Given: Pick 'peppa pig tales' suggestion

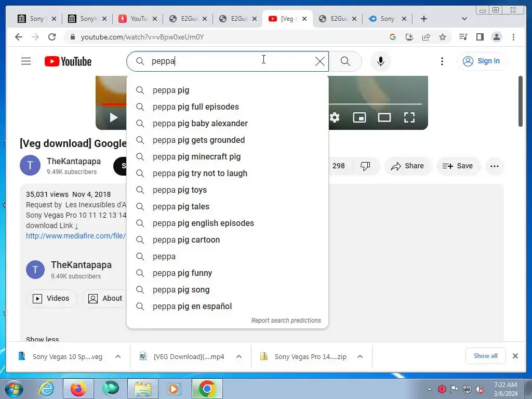Looking at the screenshot, I should 228,207.
